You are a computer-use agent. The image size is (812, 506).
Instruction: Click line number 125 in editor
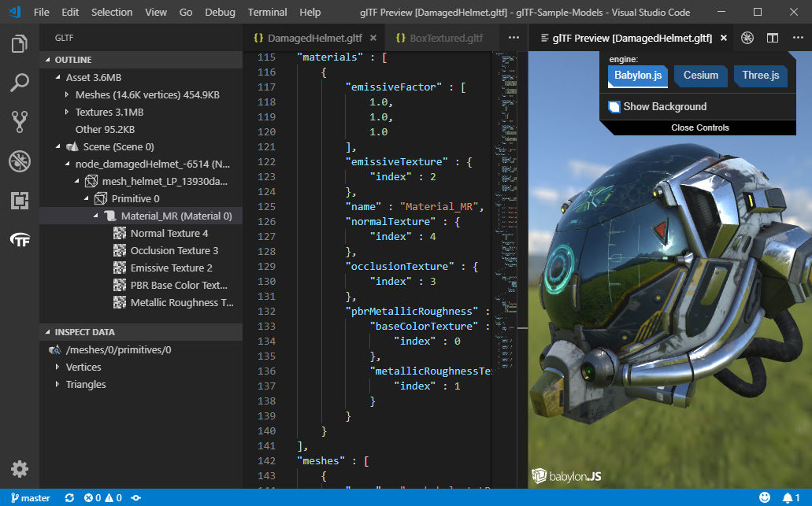point(267,206)
